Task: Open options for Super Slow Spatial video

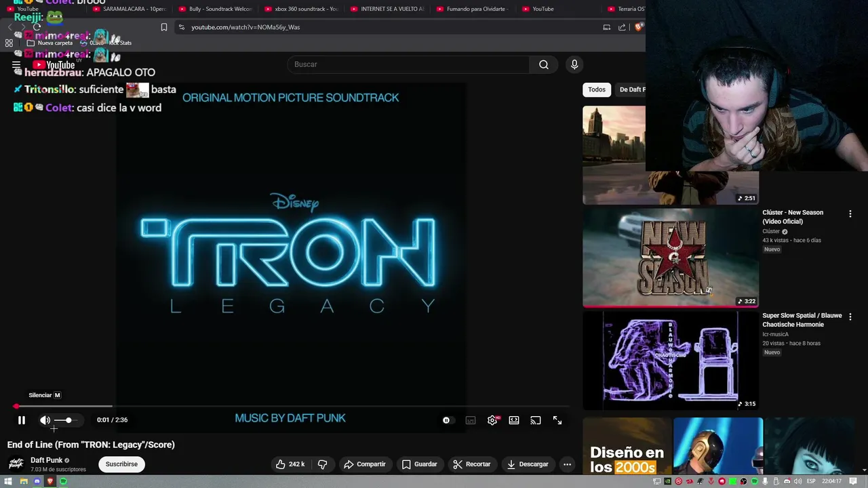Action: pyautogui.click(x=850, y=317)
